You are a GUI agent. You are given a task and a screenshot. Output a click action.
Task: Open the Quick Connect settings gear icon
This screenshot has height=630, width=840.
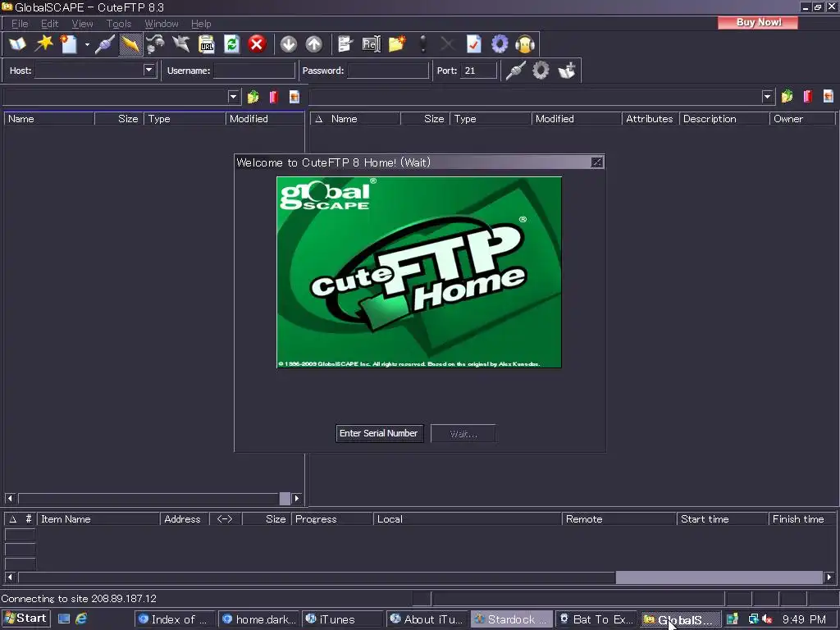541,71
